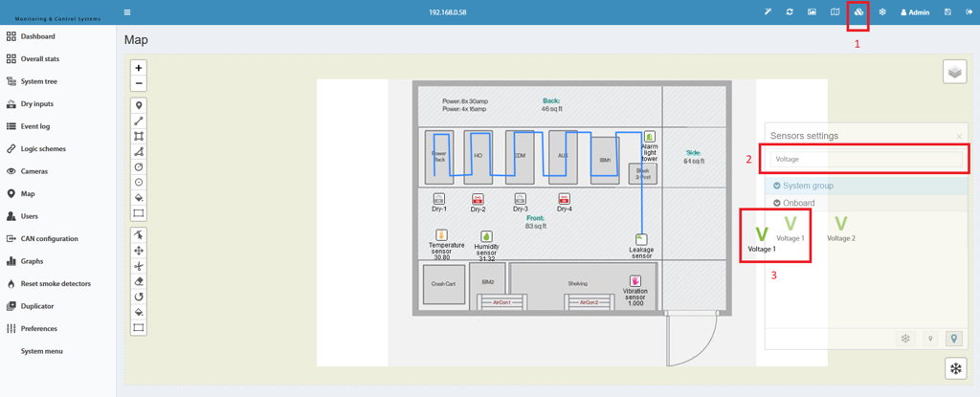Select the marker pin drawing tool

[x=139, y=105]
